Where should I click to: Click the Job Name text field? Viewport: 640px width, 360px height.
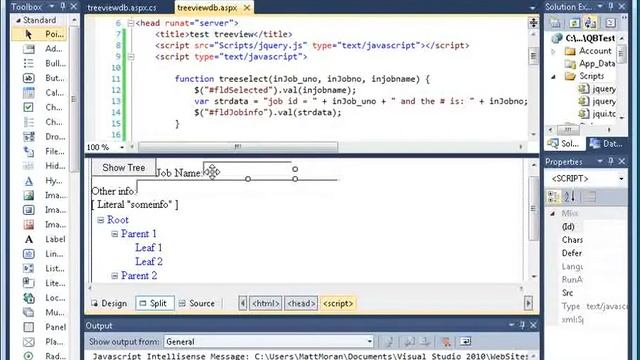pyautogui.click(x=248, y=170)
